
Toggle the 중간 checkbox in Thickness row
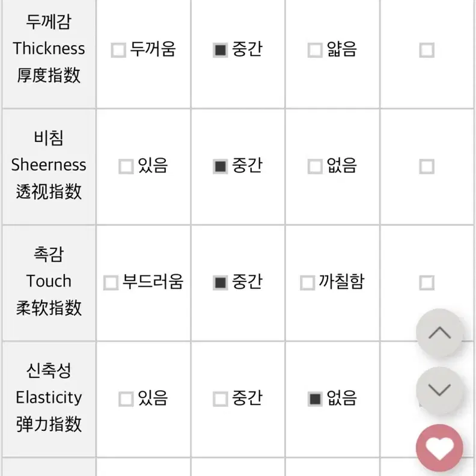221,50
